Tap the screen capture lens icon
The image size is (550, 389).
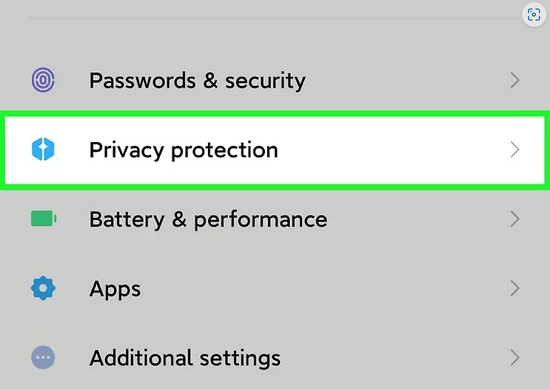click(534, 15)
